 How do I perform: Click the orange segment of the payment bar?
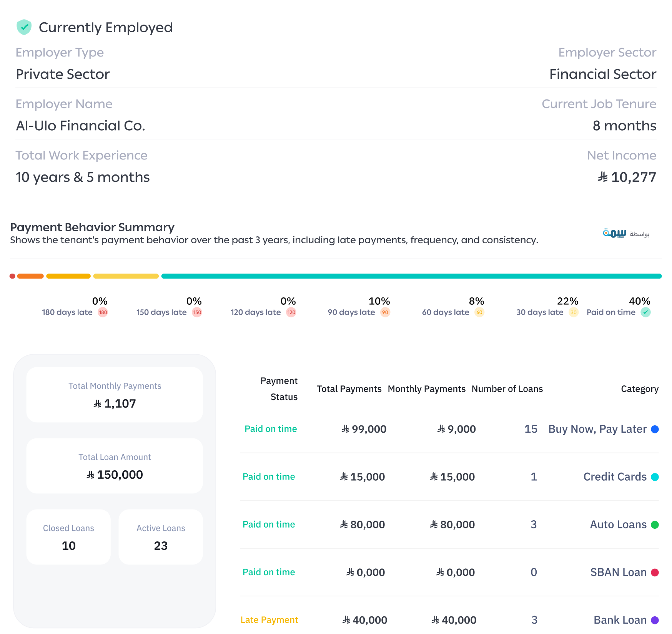(30, 276)
